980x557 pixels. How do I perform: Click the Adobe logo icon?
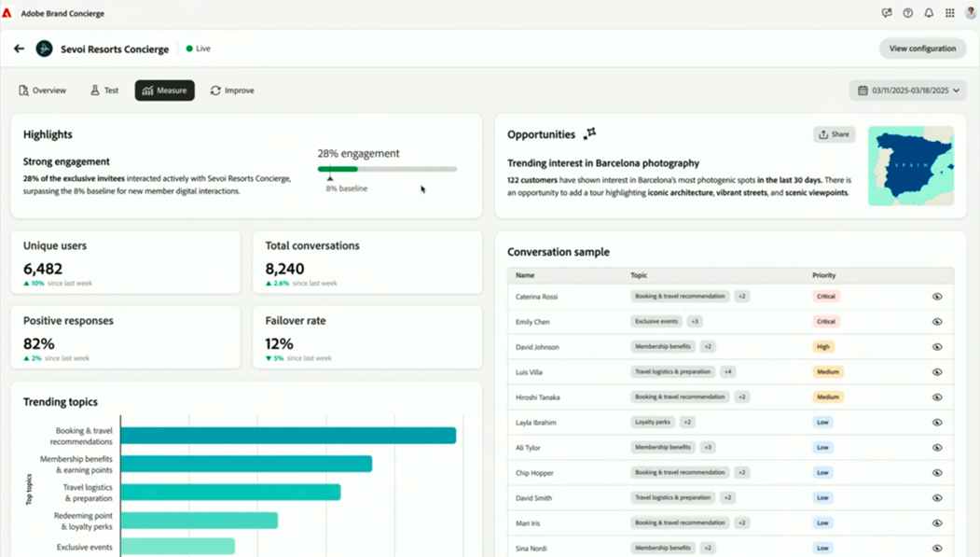point(7,13)
